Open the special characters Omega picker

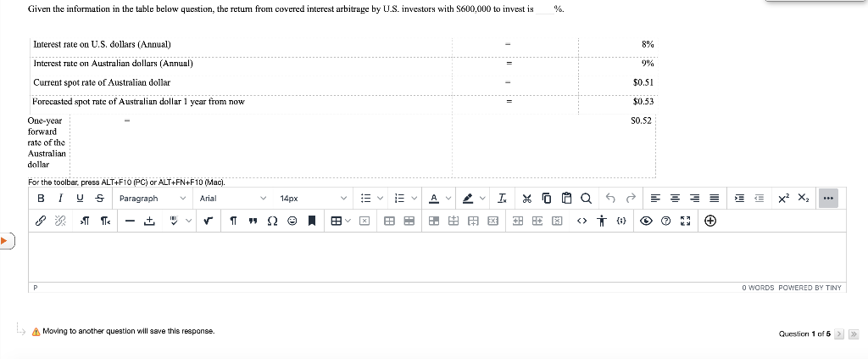click(272, 221)
